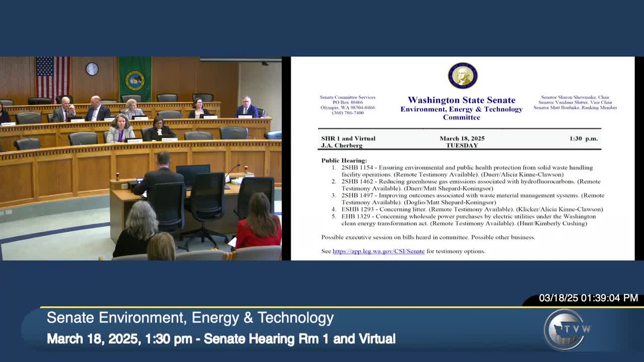Click "Senator Matt Boehnke, Ranking Member"
This screenshot has width=644, height=362.
[x=575, y=108]
